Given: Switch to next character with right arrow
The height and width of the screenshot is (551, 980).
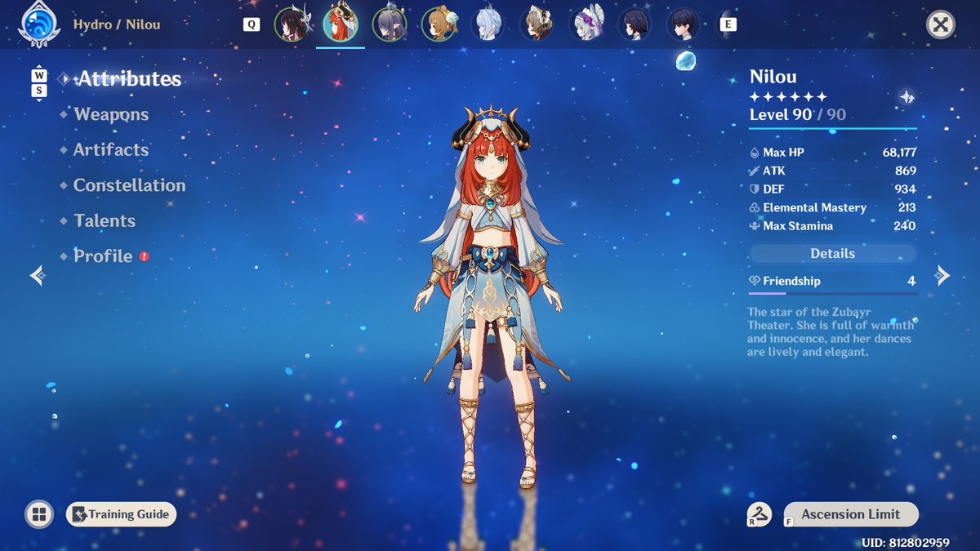Looking at the screenshot, I should point(942,276).
